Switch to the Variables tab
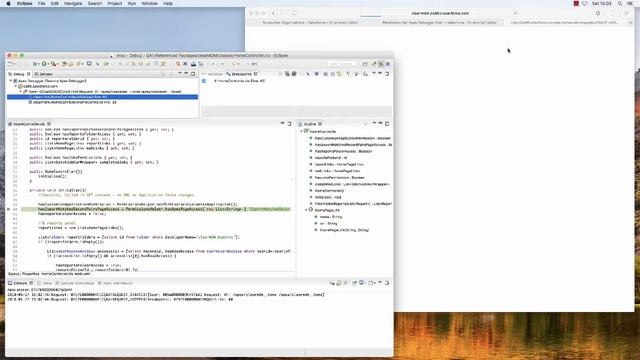 pos(213,74)
